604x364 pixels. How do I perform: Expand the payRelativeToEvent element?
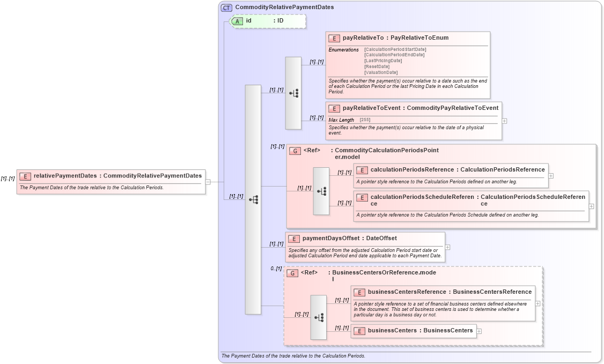tap(505, 121)
